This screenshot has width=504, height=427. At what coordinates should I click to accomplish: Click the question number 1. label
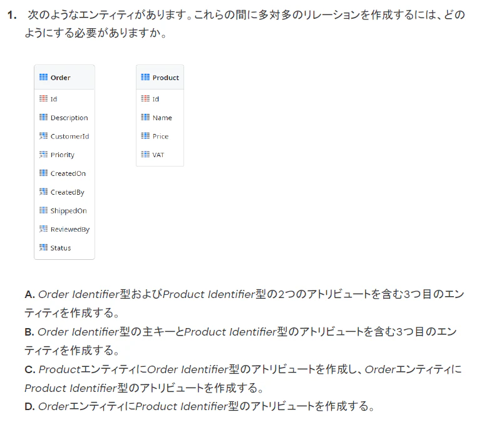[13, 15]
